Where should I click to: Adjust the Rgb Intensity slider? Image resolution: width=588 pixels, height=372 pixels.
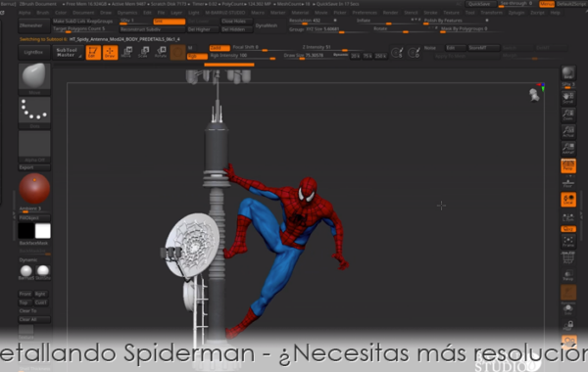(243, 56)
